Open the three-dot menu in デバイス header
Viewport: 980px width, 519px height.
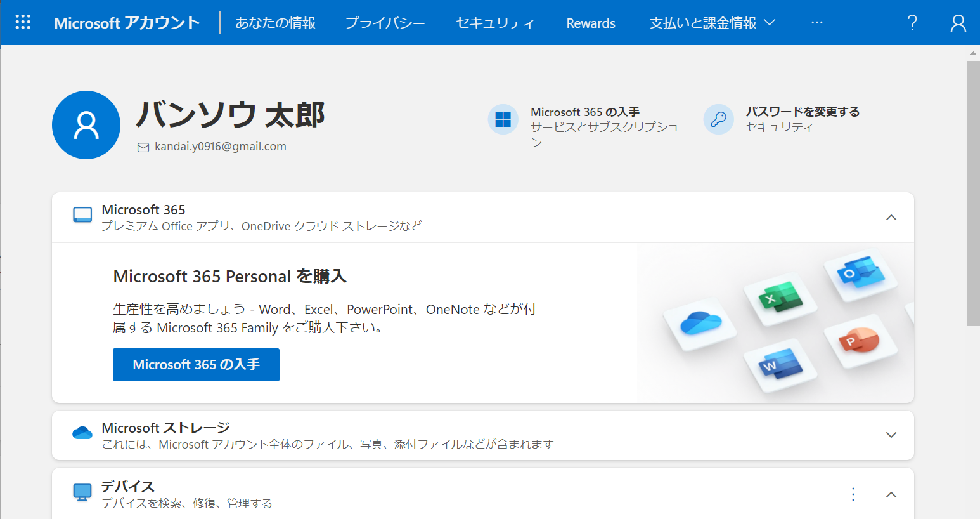click(x=853, y=494)
